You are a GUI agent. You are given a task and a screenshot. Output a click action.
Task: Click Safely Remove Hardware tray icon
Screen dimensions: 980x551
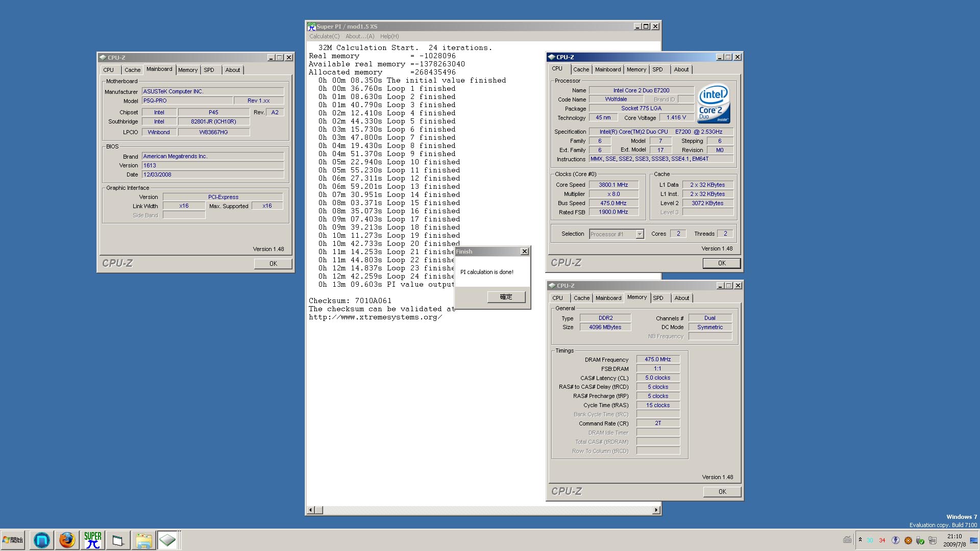click(920, 540)
